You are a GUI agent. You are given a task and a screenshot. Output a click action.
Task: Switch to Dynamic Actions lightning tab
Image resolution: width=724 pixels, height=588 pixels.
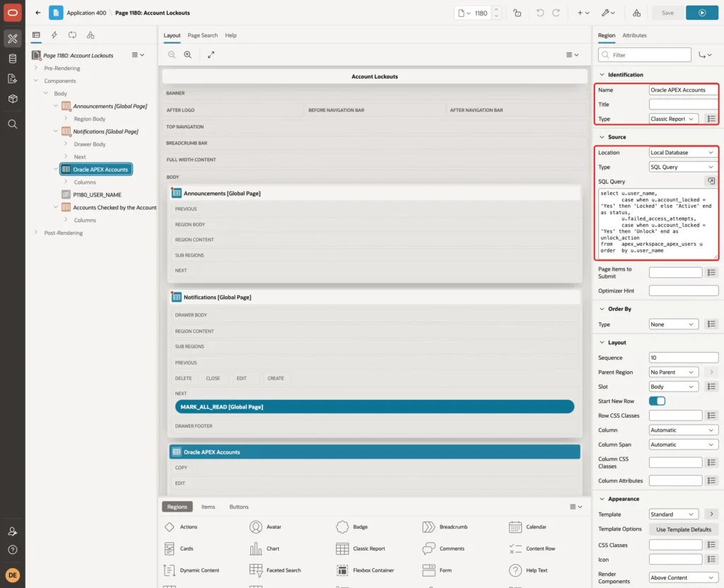coord(54,35)
